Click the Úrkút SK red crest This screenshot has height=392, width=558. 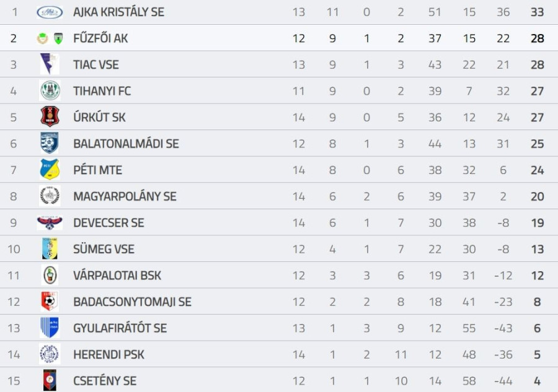tap(50, 117)
